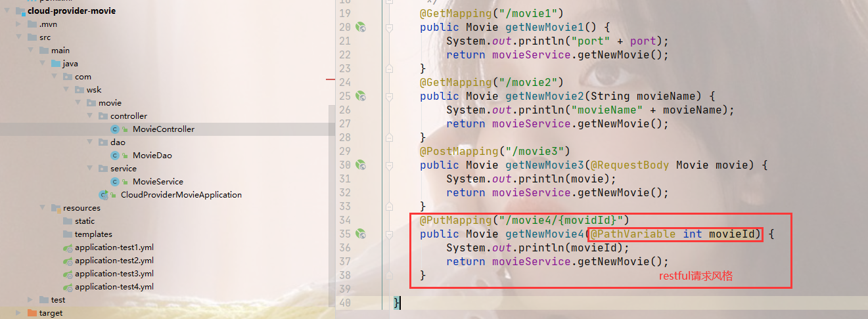Click the "/movie4/{movidId}" mapping string
Image resolution: width=868 pixels, height=319 pixels.
561,220
